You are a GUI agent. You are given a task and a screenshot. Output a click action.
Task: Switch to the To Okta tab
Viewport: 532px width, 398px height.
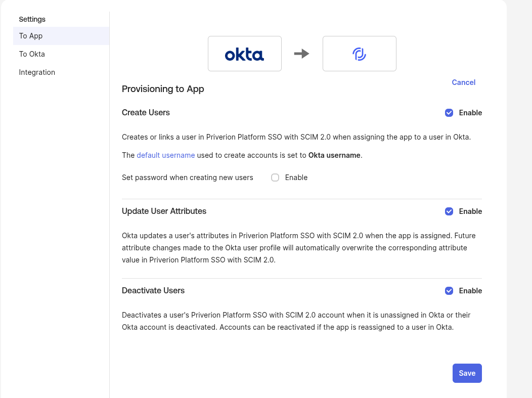(x=32, y=54)
